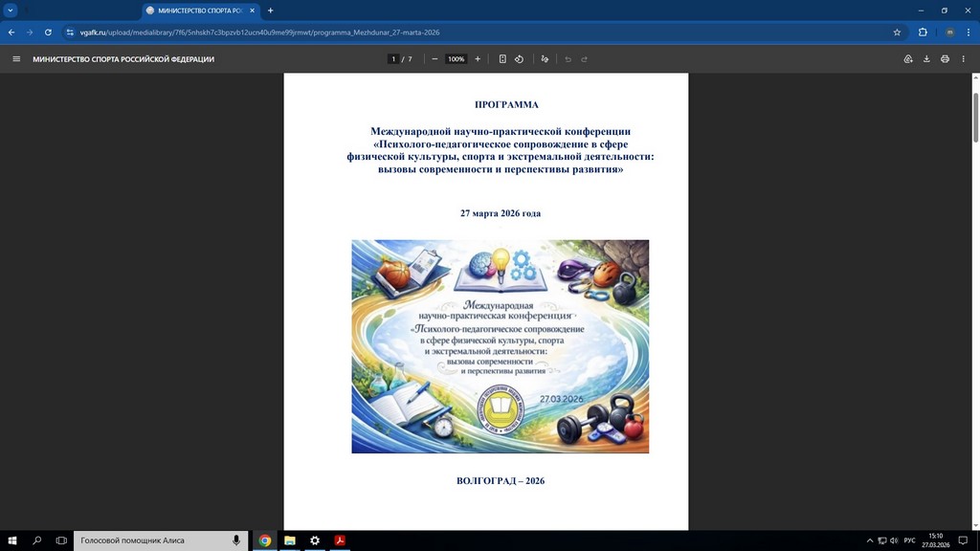Click the page number input field
The height and width of the screenshot is (551, 980).
coord(393,59)
